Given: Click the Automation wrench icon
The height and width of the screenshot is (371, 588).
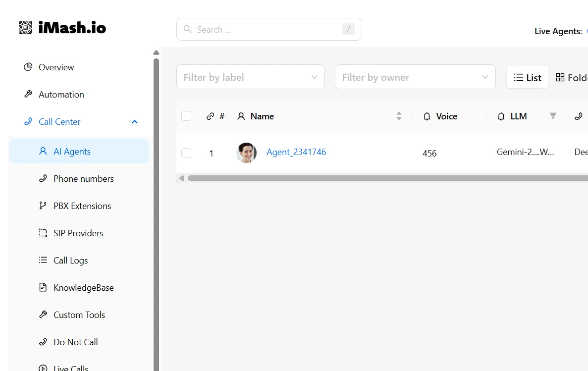Looking at the screenshot, I should [x=28, y=94].
